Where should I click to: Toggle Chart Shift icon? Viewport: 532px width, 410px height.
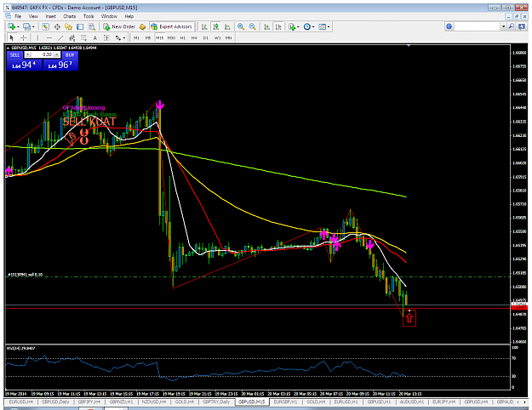tap(278, 26)
